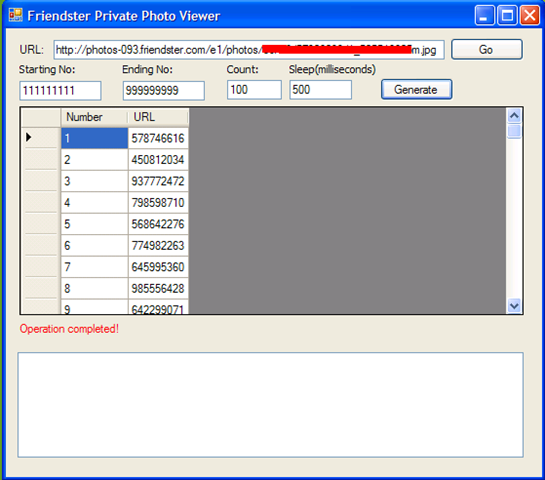This screenshot has width=545, height=480.
Task: Select URL cell 578746616
Action: 158,138
